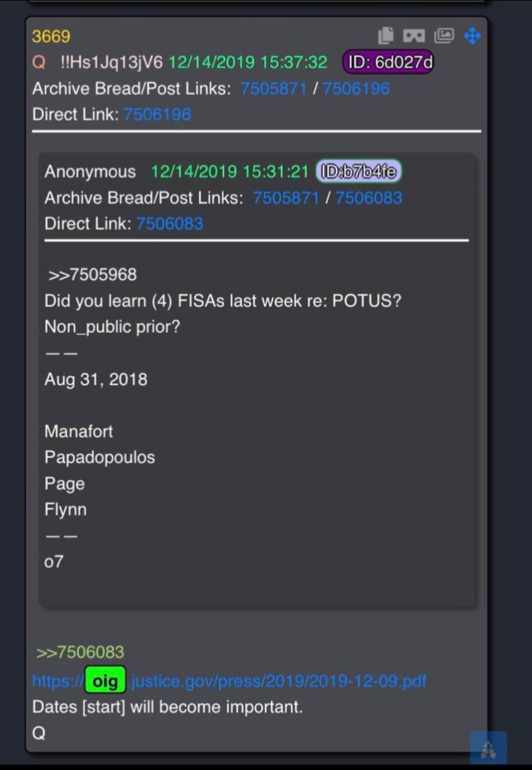Image resolution: width=532 pixels, height=770 pixels.
Task: Follow Direct Link 7506196
Action: [157, 114]
